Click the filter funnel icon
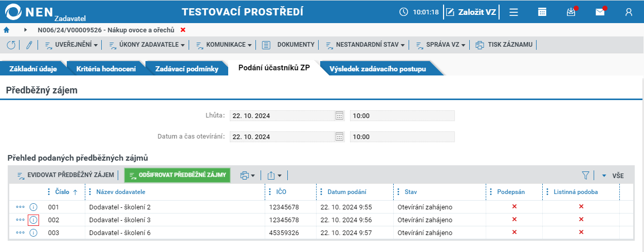The height and width of the screenshot is (252, 644). point(585,176)
